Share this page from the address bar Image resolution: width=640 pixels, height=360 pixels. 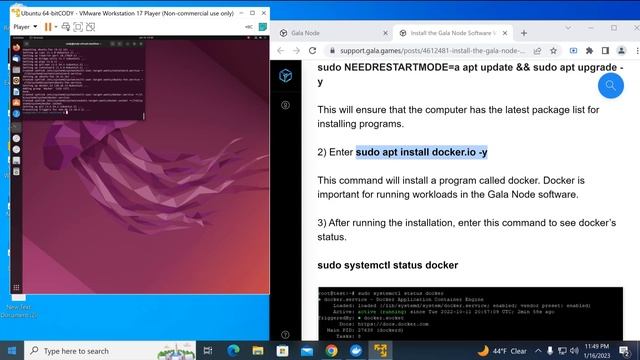click(x=538, y=51)
